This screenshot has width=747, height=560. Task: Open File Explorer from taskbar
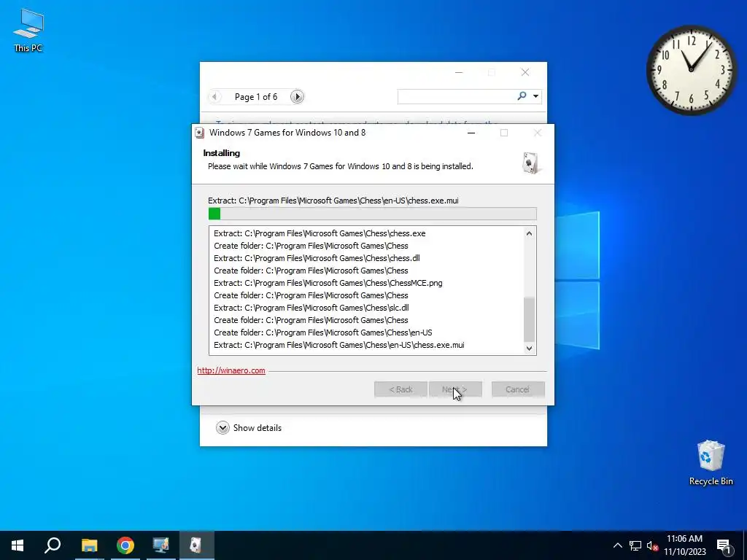[x=89, y=545]
